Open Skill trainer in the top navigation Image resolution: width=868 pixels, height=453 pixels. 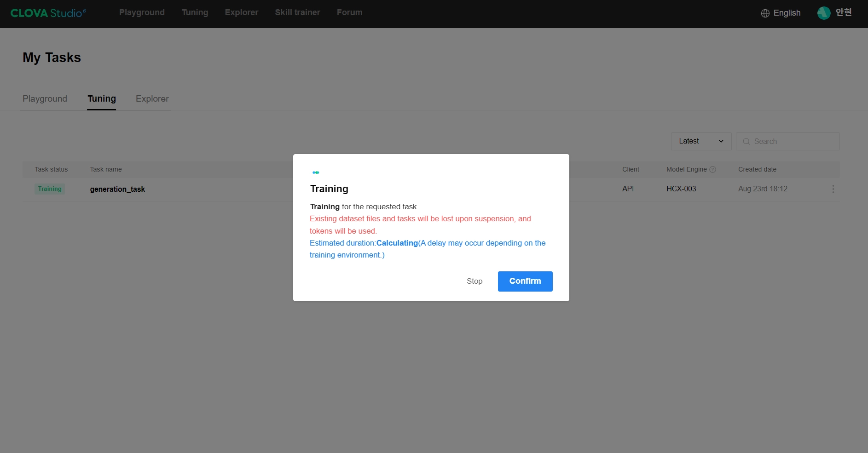click(297, 12)
